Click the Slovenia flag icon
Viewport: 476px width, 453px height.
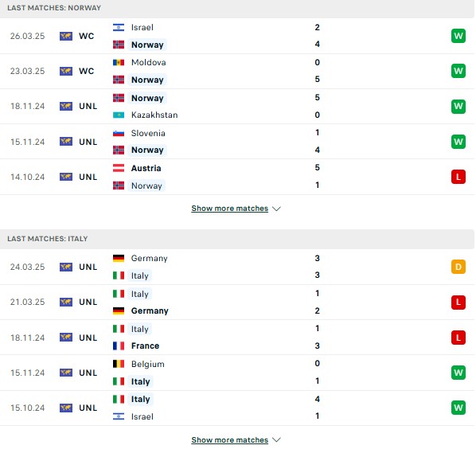coord(119,133)
